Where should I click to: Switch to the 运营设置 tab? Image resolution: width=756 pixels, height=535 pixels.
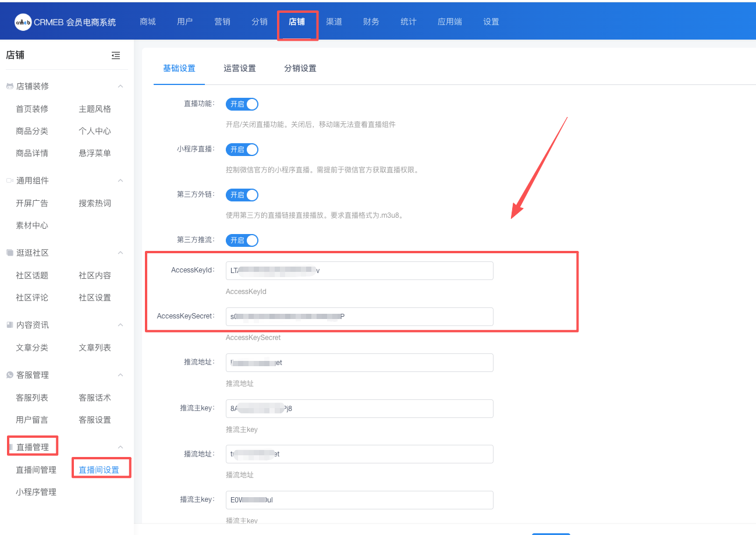[x=239, y=68]
